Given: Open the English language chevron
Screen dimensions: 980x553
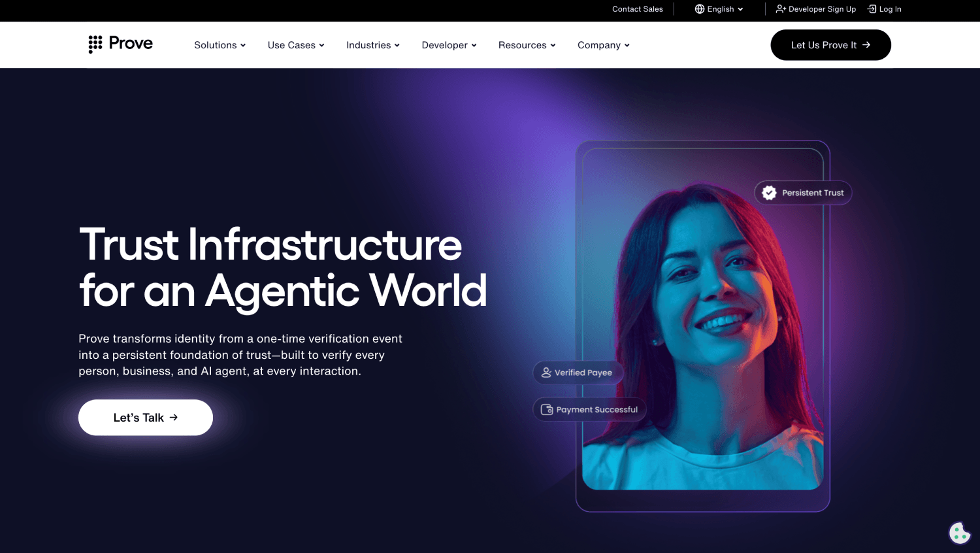Looking at the screenshot, I should (x=740, y=9).
